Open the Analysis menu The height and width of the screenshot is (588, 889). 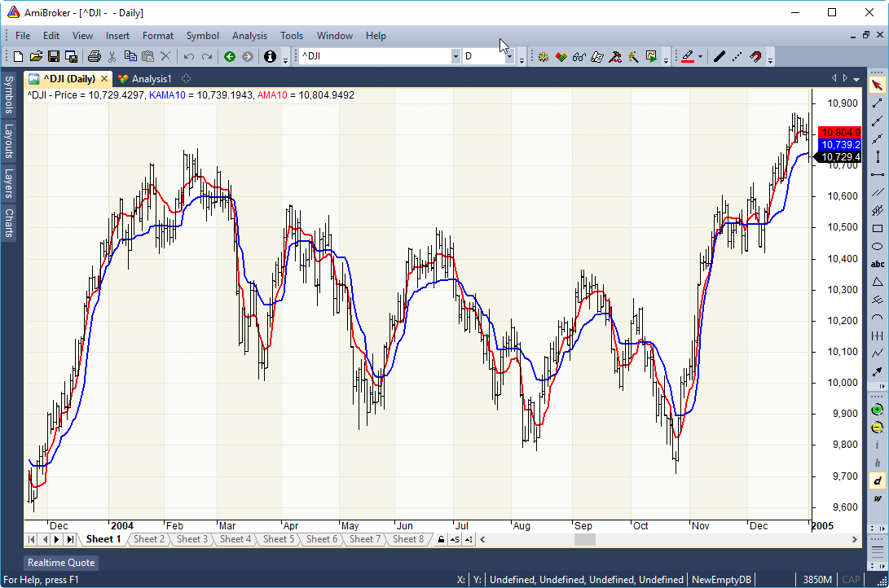tap(249, 36)
